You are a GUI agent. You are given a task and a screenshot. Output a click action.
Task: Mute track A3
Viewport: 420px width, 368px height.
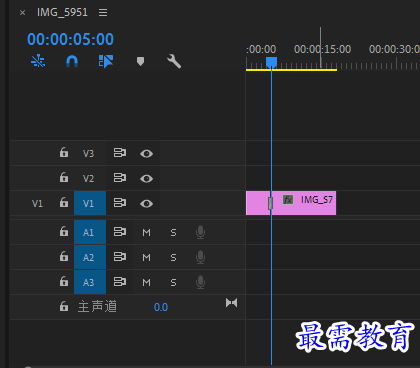pos(146,282)
